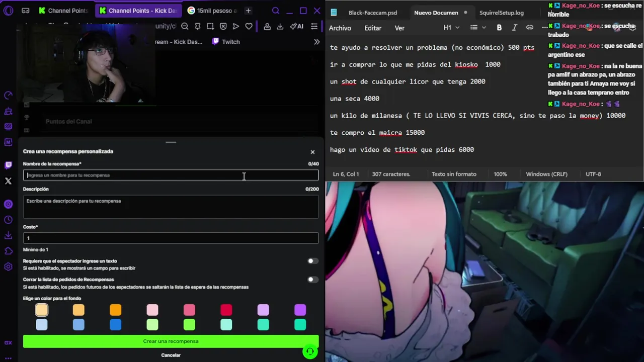Viewport: 644px width, 362px height.
Task: Open GX Cleaner icon in sidebar
Action: tap(8, 111)
